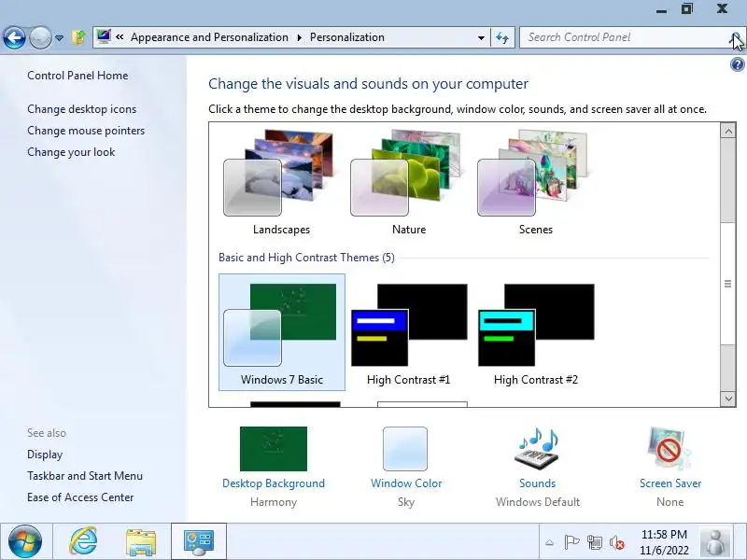747x560 pixels.
Task: Click the user icon at the taskbar end
Action: click(x=715, y=542)
